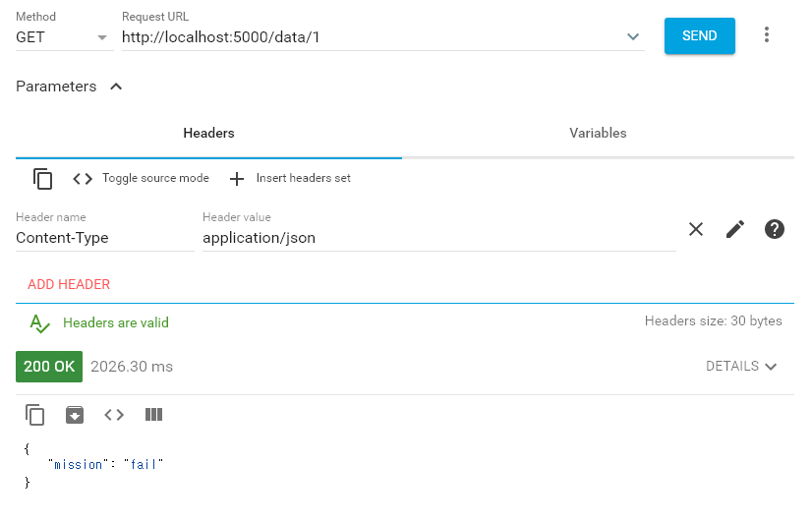Open the three-dot request menu
Viewport: 812px width, 523px height.
click(x=767, y=34)
